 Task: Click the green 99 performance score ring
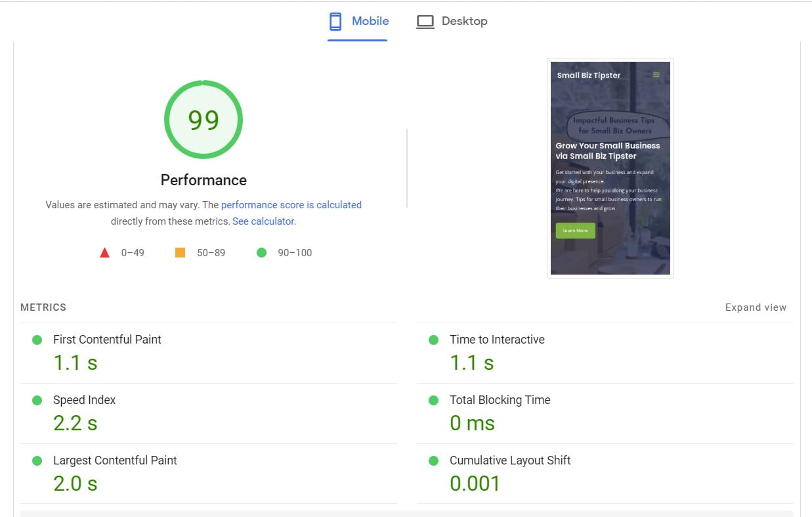pos(203,120)
